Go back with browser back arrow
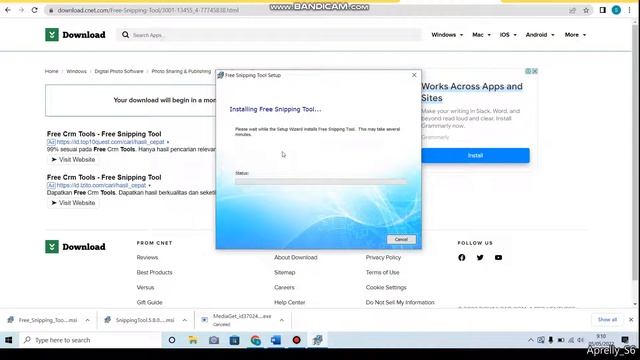 point(8,10)
